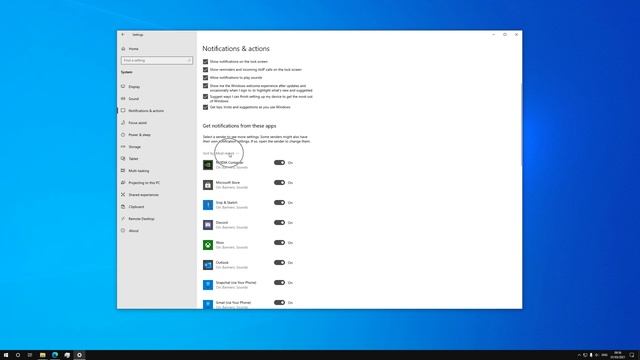640x360 pixels.
Task: Show hidden system tray icons chevron
Action: [x=579, y=355]
